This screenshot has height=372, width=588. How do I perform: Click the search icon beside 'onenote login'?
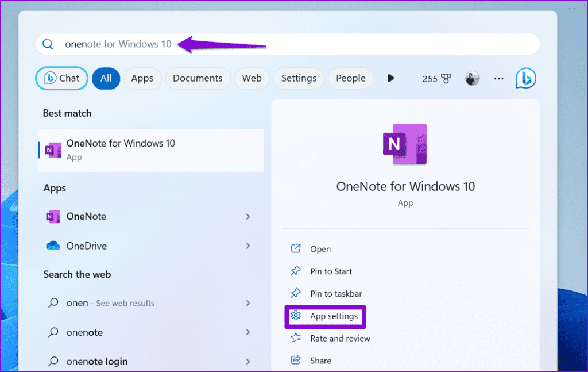pos(53,361)
